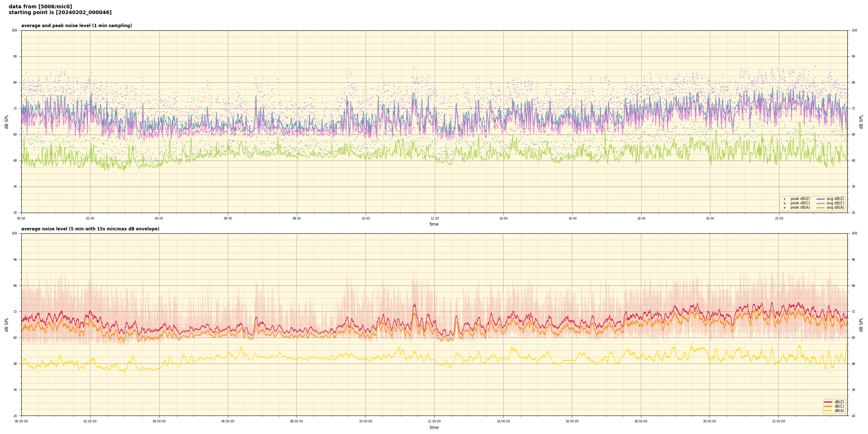Click red dB(Z) swatch in bottom legend
This screenshot has height=434, width=868.
pyautogui.click(x=828, y=402)
